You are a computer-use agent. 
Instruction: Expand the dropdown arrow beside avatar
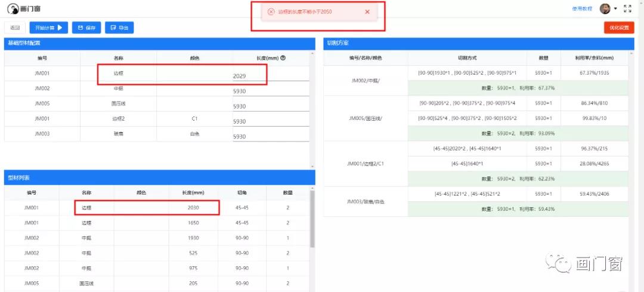tap(615, 9)
